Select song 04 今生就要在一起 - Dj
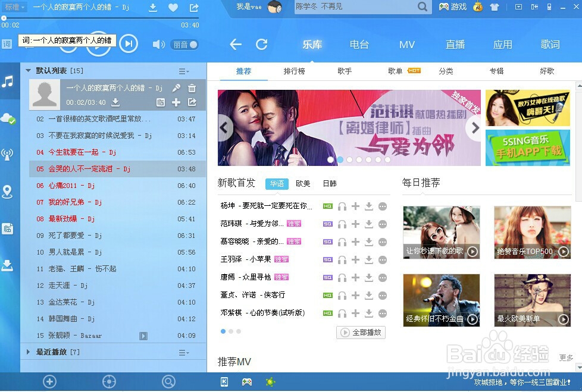Image resolution: width=582 pixels, height=392 pixels. click(117, 152)
